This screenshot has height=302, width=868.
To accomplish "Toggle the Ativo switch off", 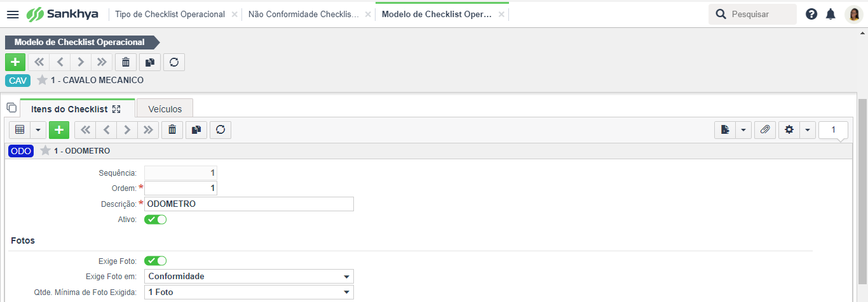I will [156, 220].
